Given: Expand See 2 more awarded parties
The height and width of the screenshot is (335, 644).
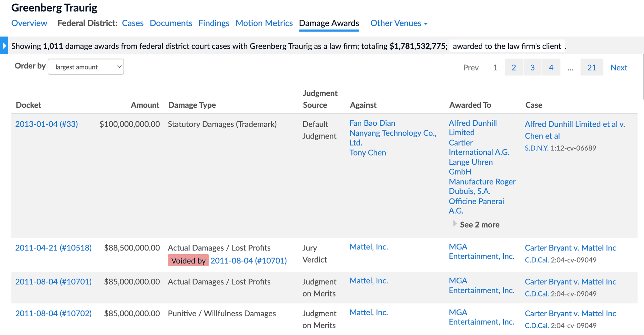Looking at the screenshot, I should point(476,225).
